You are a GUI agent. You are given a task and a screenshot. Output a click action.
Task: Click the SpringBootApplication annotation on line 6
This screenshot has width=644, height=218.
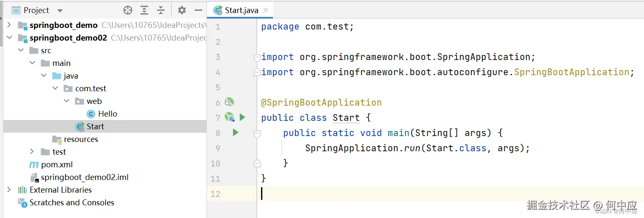click(x=322, y=103)
